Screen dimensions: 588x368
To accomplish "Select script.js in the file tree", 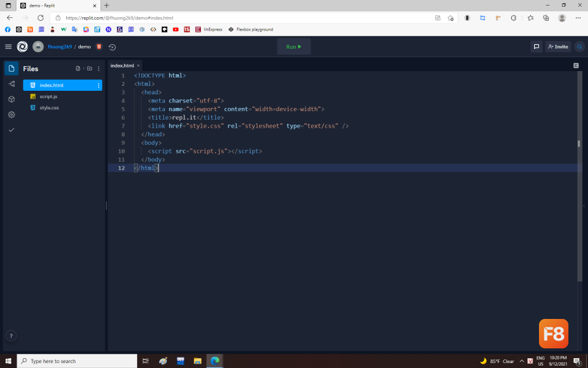I will tap(62, 96).
